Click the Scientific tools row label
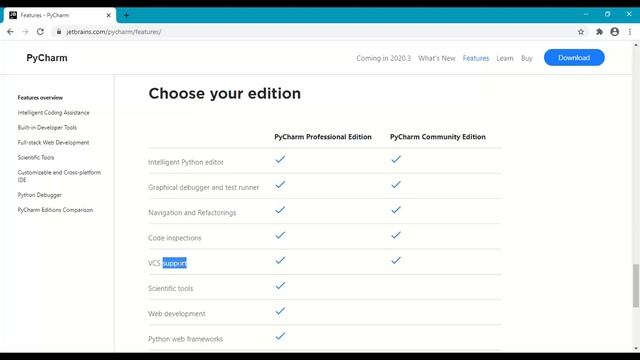This screenshot has height=360, width=640. tap(171, 288)
